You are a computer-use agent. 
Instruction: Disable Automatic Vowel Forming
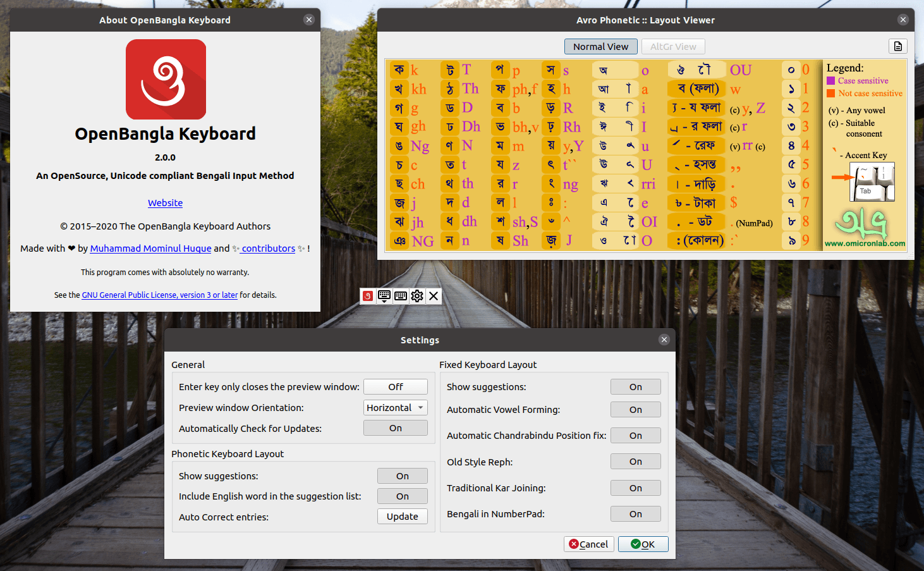tap(635, 409)
